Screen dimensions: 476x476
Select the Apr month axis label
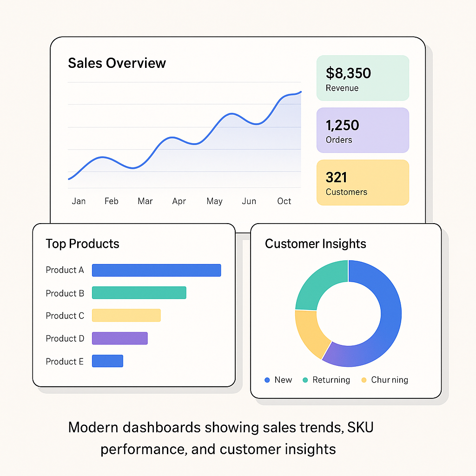[179, 201]
